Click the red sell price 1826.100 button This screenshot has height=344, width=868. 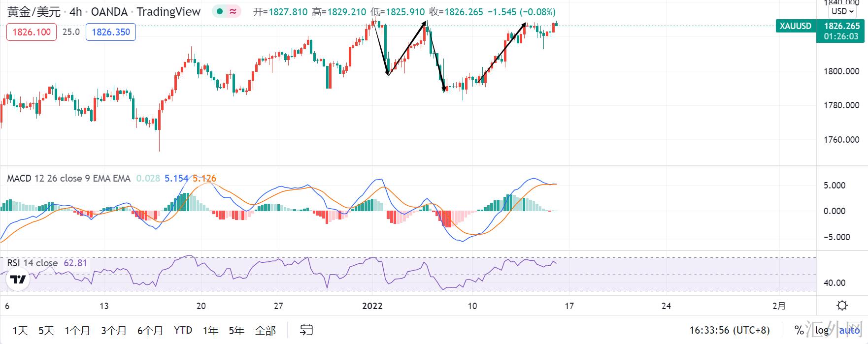[x=32, y=32]
